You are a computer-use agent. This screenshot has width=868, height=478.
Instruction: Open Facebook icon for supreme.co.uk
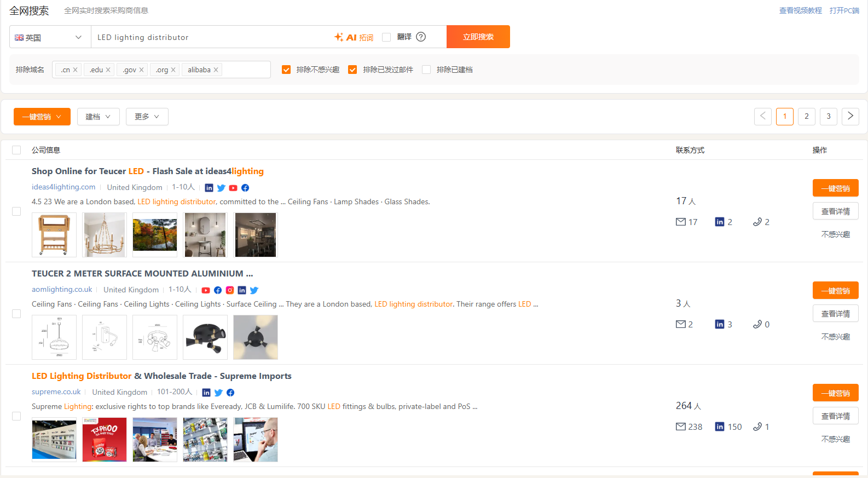pos(230,393)
